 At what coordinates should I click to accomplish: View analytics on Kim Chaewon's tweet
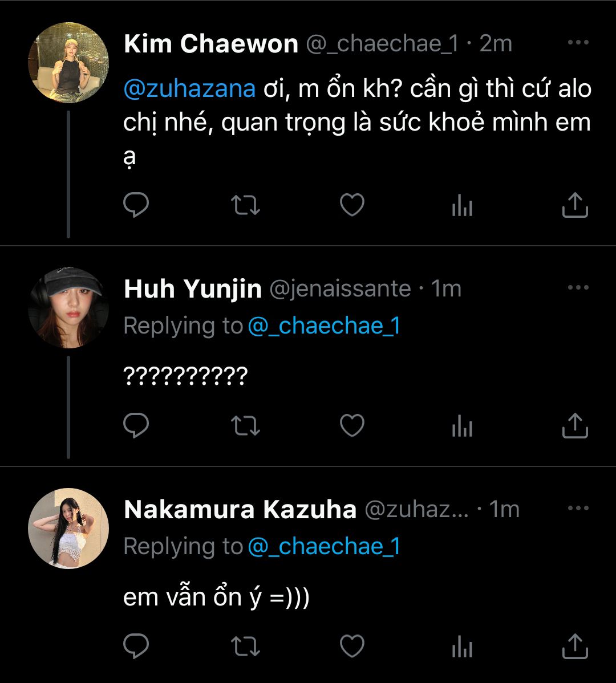[462, 205]
